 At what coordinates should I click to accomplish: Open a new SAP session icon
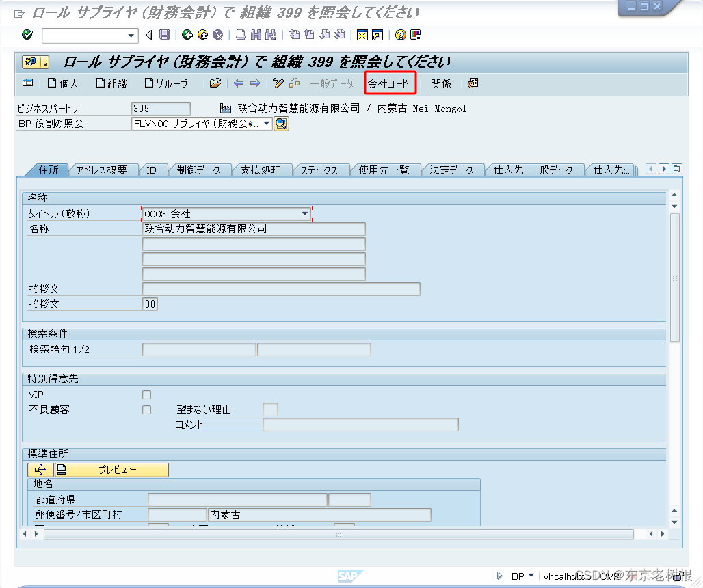click(361, 34)
